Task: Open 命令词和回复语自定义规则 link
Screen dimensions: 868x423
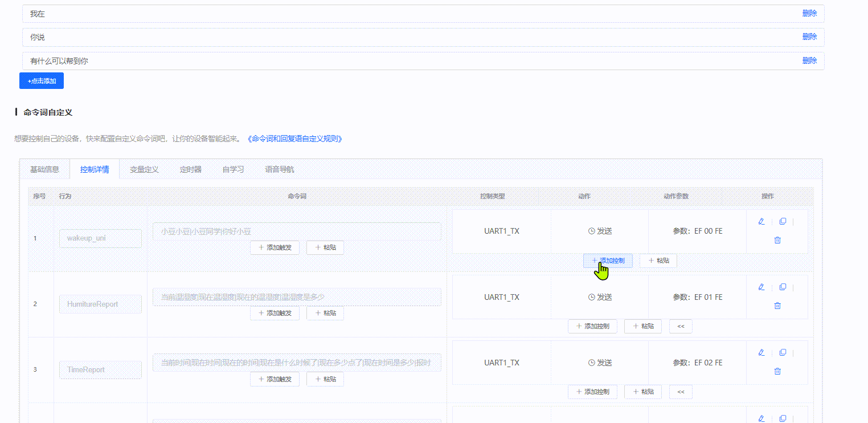Action: [295, 139]
